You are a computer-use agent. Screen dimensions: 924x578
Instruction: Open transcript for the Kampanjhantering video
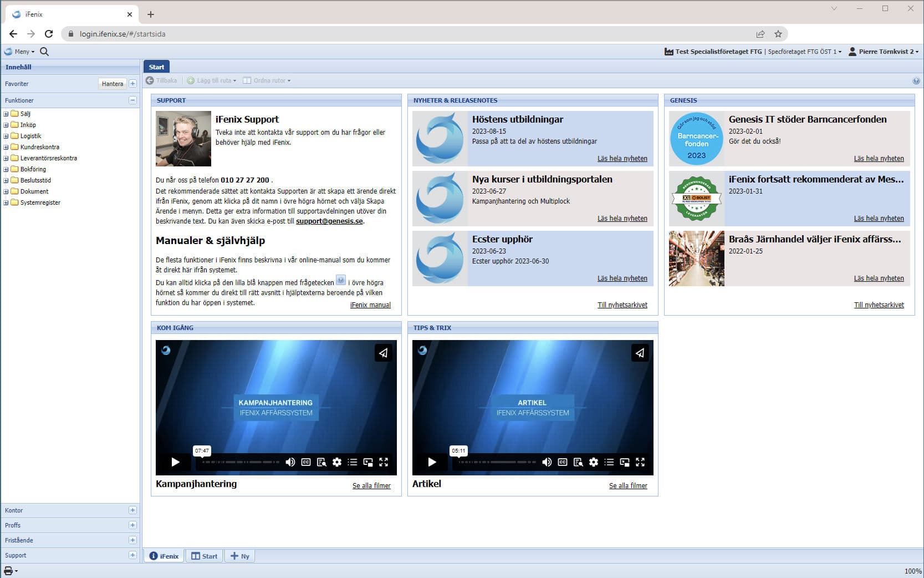[x=321, y=462]
